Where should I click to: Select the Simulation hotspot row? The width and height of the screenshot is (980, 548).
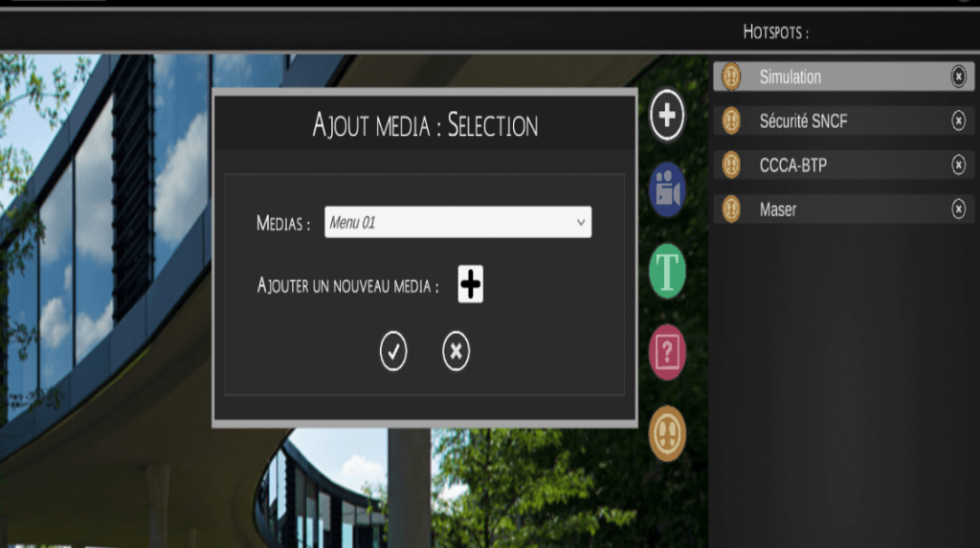click(x=843, y=77)
